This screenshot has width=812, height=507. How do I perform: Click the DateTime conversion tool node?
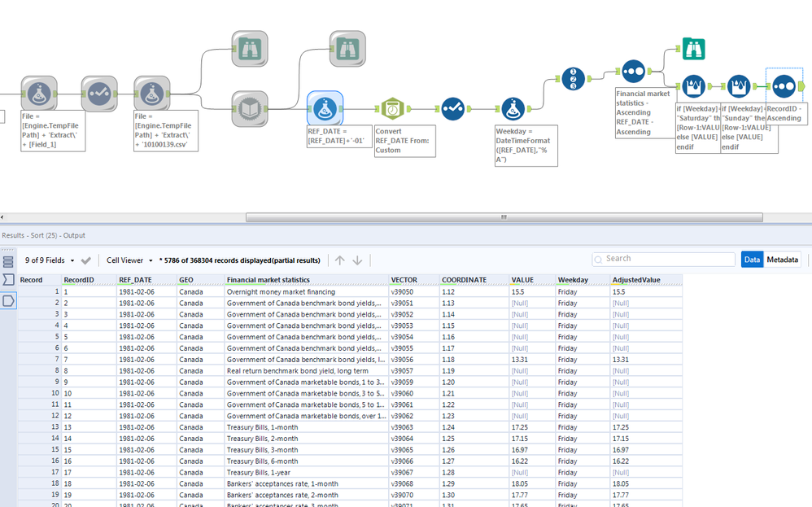(392, 108)
